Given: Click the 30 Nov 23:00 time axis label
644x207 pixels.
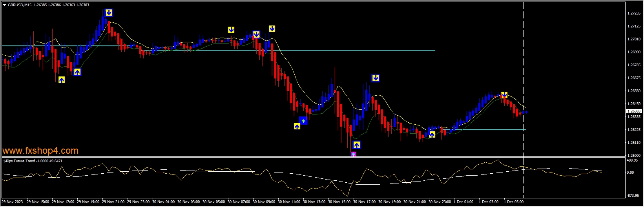Looking at the screenshot, I should coord(440,202).
